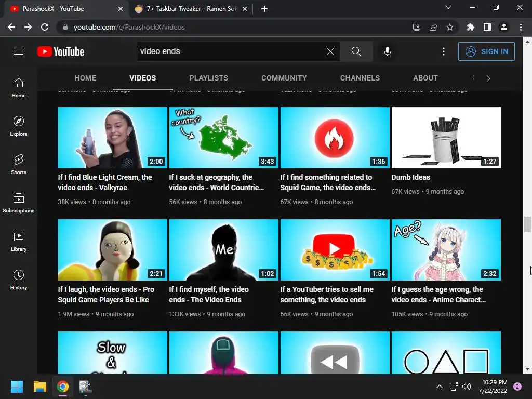This screenshot has height=399, width=532.
Task: Open the volume control in system tray
Action: pos(467,387)
